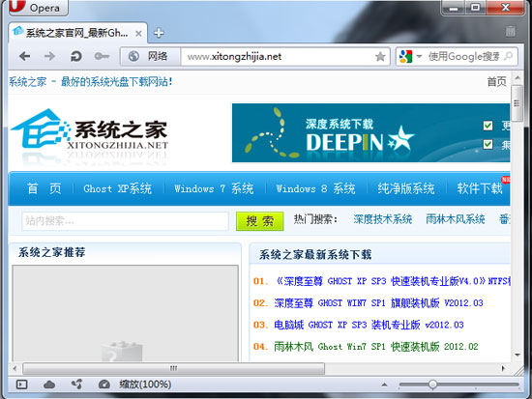
Task: Open the Opera main menu button
Action: click(38, 8)
